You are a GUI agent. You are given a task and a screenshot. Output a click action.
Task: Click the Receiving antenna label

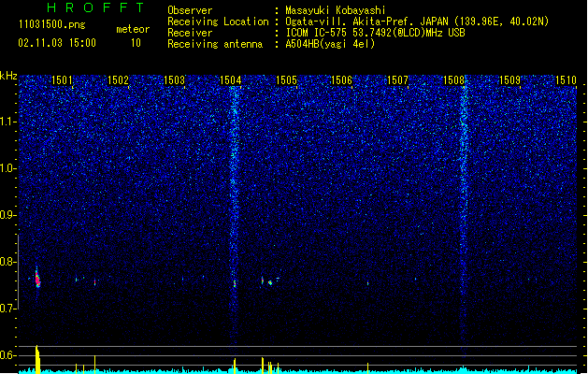[x=215, y=44]
